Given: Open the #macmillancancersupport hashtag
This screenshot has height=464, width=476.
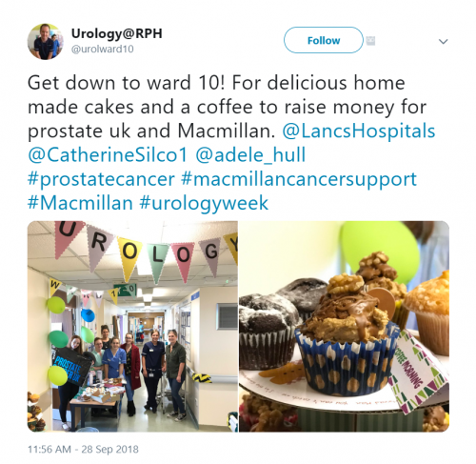Looking at the screenshot, I should coord(299,179).
